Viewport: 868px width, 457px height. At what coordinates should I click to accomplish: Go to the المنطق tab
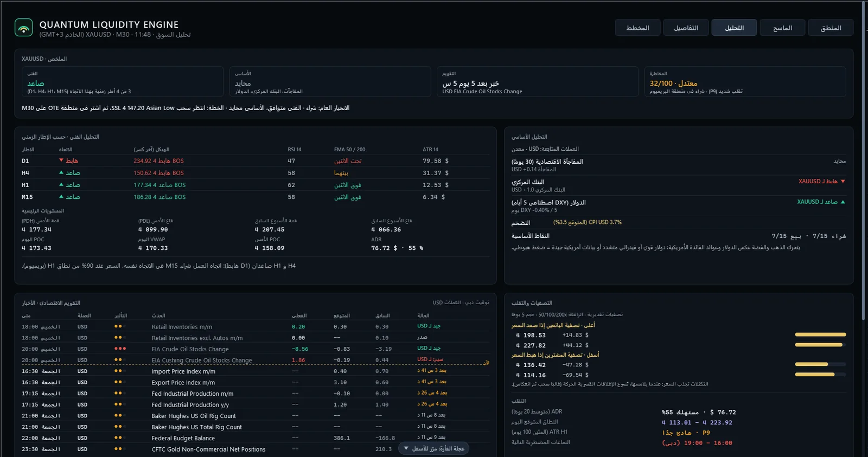(x=831, y=28)
